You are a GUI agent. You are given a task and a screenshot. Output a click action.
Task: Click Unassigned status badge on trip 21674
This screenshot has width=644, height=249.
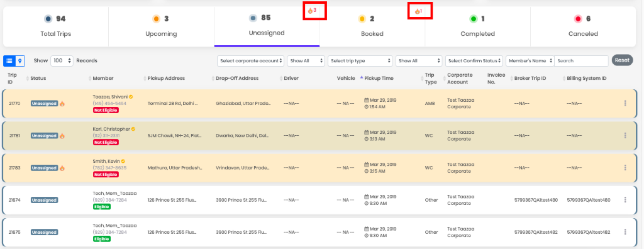(45, 200)
